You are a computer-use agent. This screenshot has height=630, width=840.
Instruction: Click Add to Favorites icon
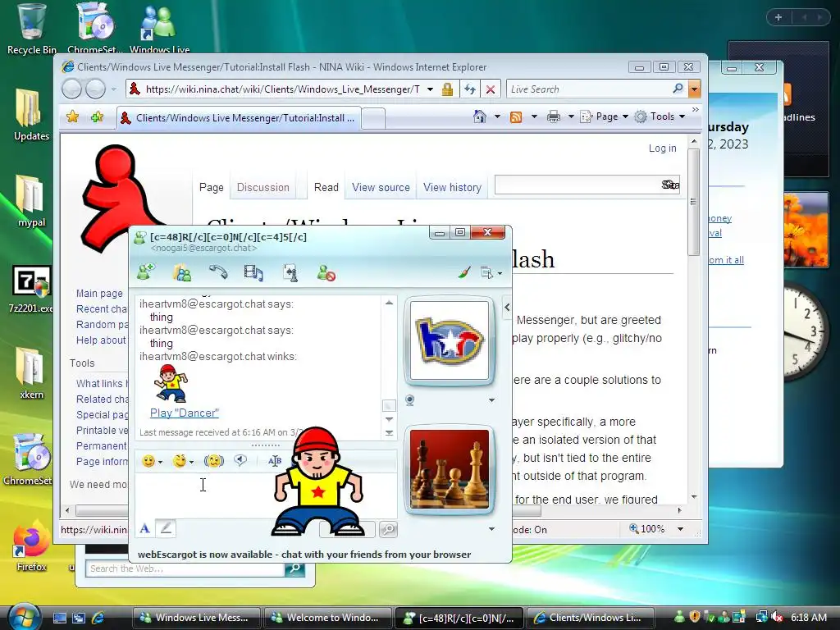[x=97, y=116]
